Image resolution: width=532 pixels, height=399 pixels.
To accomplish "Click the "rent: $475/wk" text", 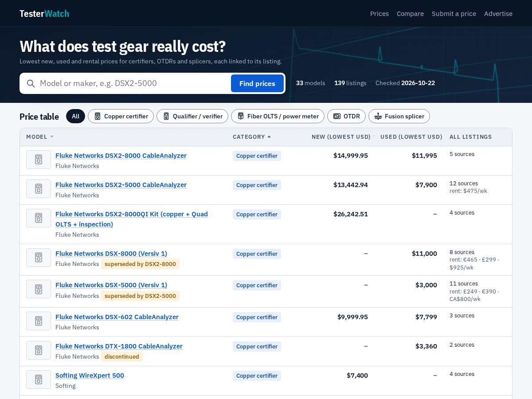I will click(468, 191).
